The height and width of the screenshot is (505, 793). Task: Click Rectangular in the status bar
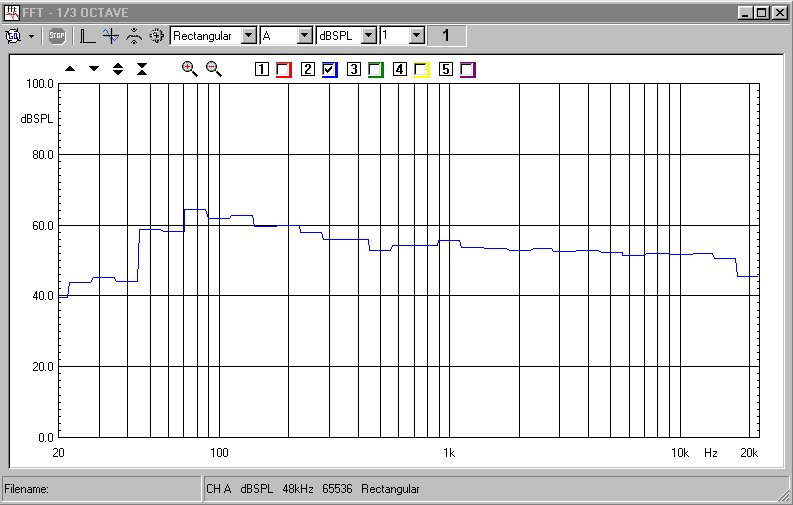coord(390,489)
